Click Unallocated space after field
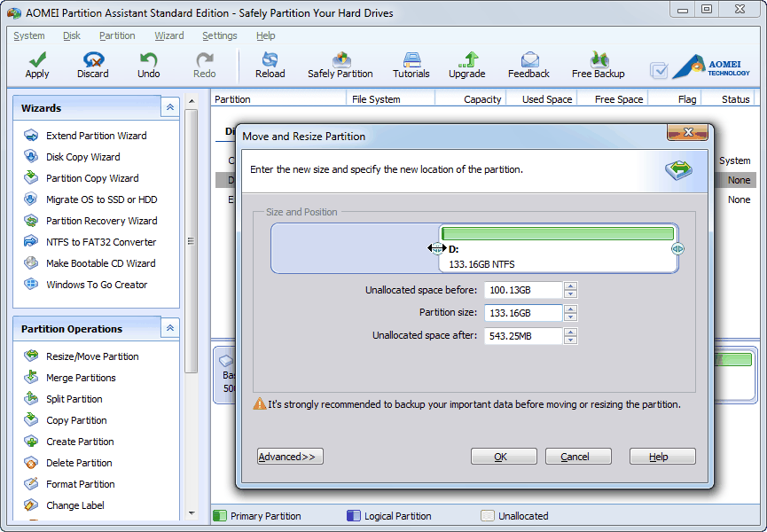Screen dimensions: 767x532 click(x=523, y=336)
